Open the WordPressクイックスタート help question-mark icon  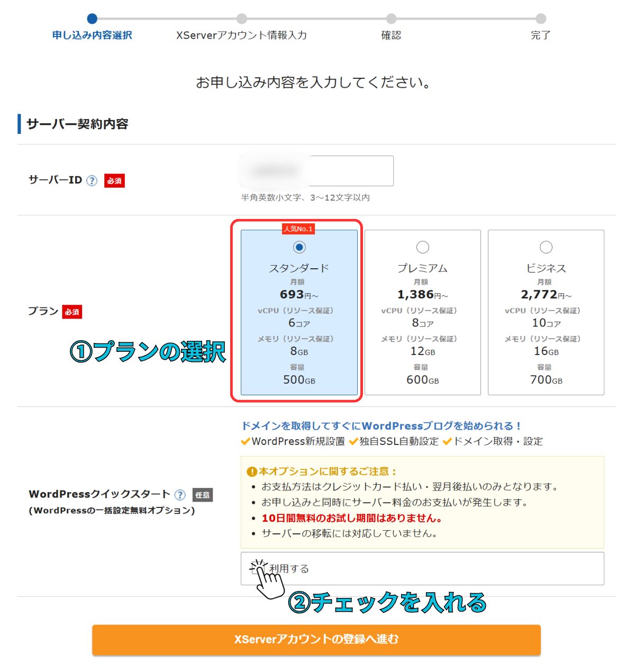click(x=180, y=495)
